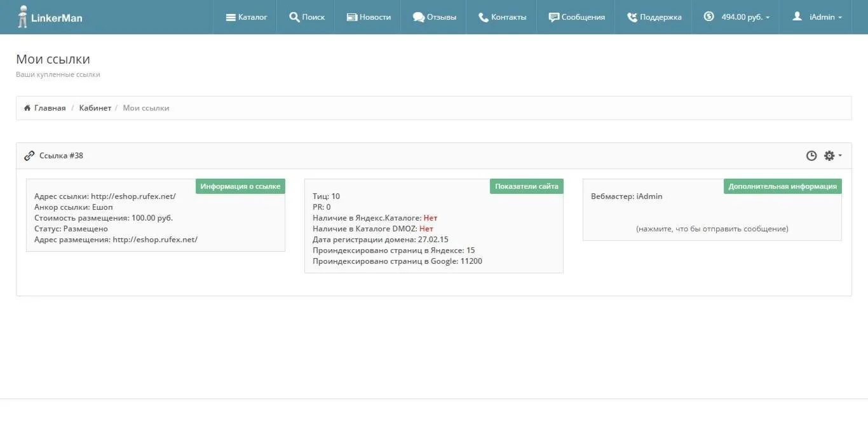Open the Новости section

(x=369, y=17)
